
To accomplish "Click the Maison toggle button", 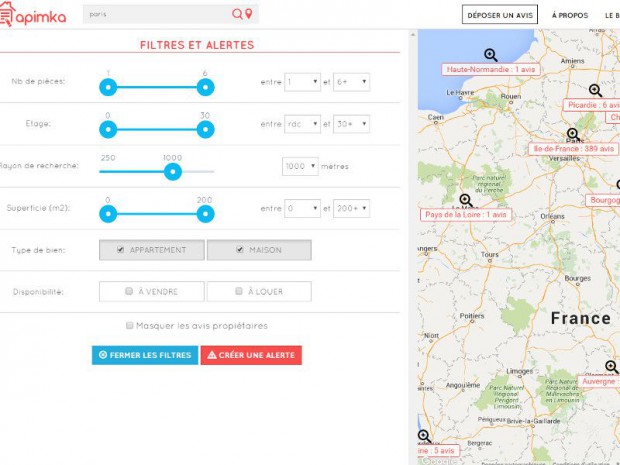I will (x=259, y=250).
